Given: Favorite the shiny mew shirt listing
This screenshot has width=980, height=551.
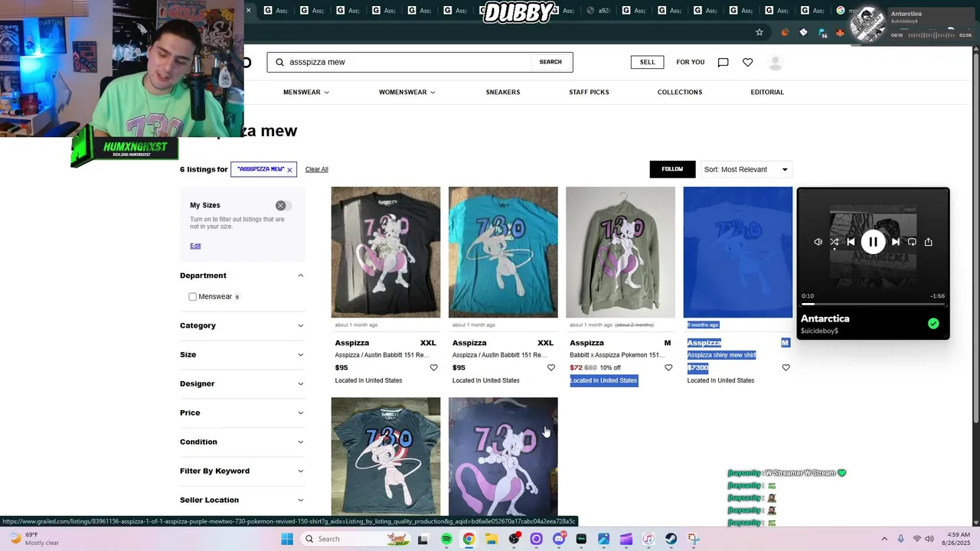Looking at the screenshot, I should 786,368.
